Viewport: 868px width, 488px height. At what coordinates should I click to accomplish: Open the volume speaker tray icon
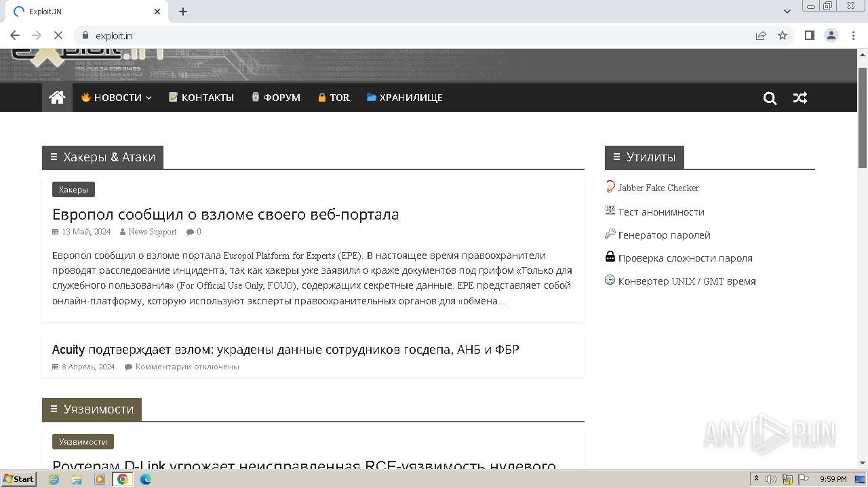tap(771, 479)
